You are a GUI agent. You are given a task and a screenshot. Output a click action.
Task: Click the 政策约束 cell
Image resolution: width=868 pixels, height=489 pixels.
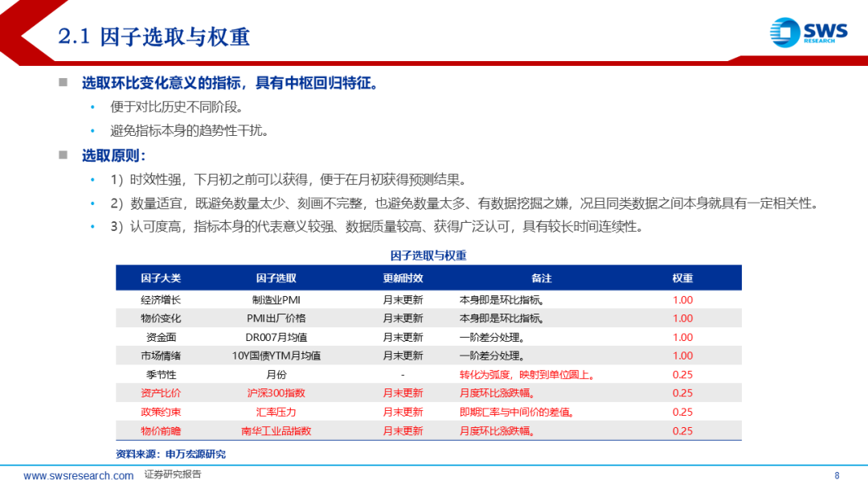pyautogui.click(x=161, y=412)
